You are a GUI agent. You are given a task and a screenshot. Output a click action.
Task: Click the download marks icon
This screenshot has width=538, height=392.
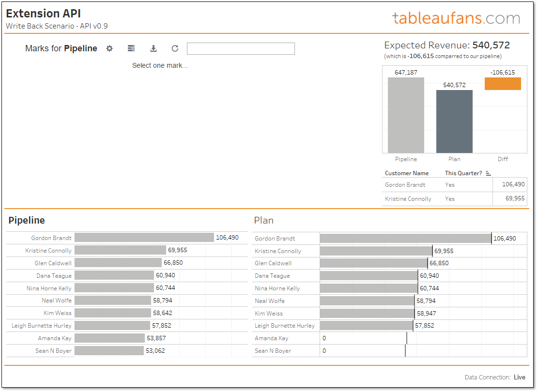tap(153, 48)
